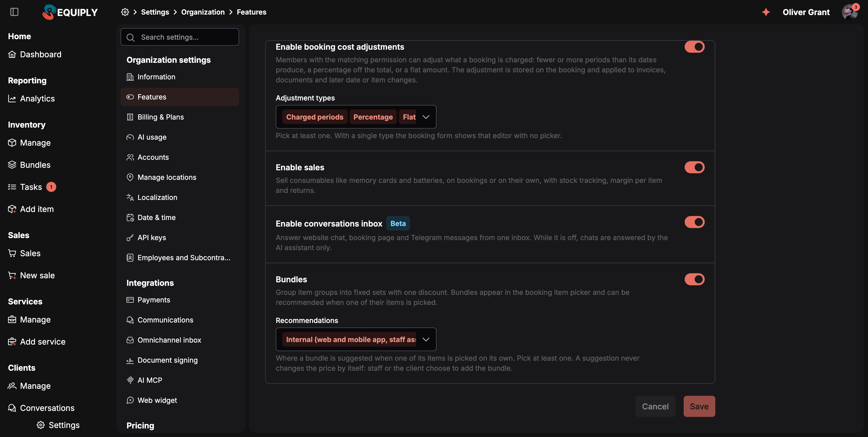Select Billing & Plans settings
The width and height of the screenshot is (868, 437).
pyautogui.click(x=180, y=117)
